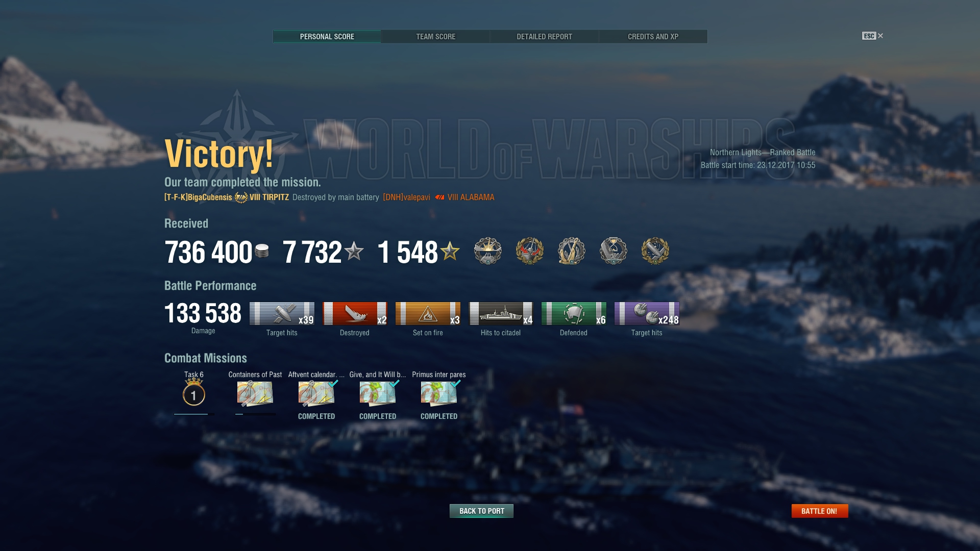The height and width of the screenshot is (551, 980).
Task: Click the Containers of Past mission thumbnail
Action: pyautogui.click(x=255, y=393)
